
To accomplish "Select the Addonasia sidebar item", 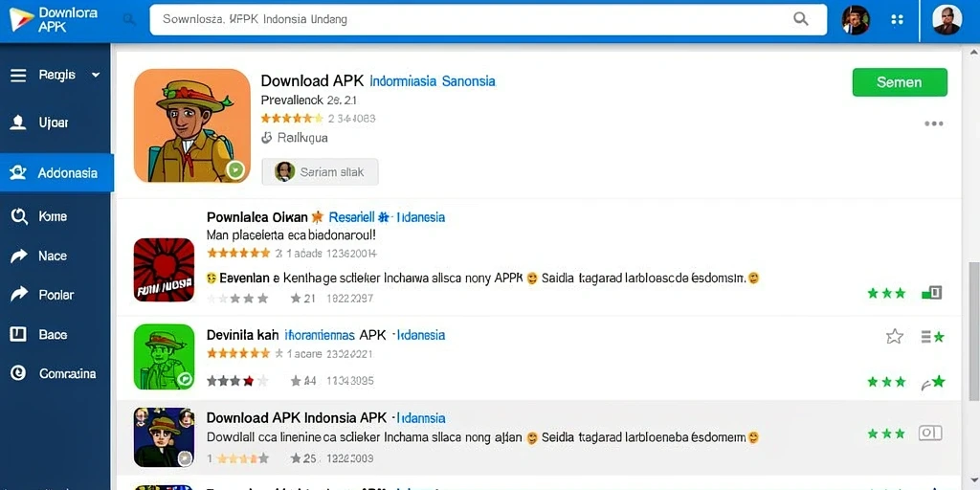I will tap(56, 172).
